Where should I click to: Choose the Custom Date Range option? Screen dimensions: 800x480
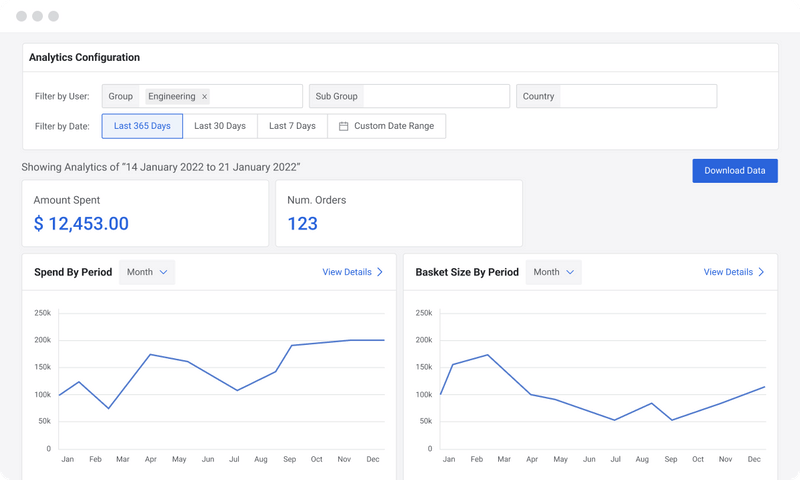(x=394, y=127)
